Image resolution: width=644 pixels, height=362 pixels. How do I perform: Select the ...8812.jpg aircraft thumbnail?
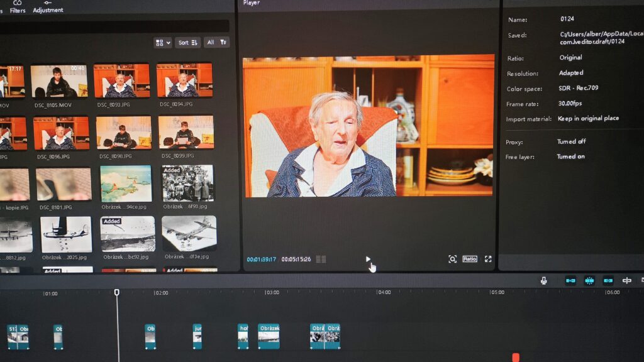coord(16,236)
